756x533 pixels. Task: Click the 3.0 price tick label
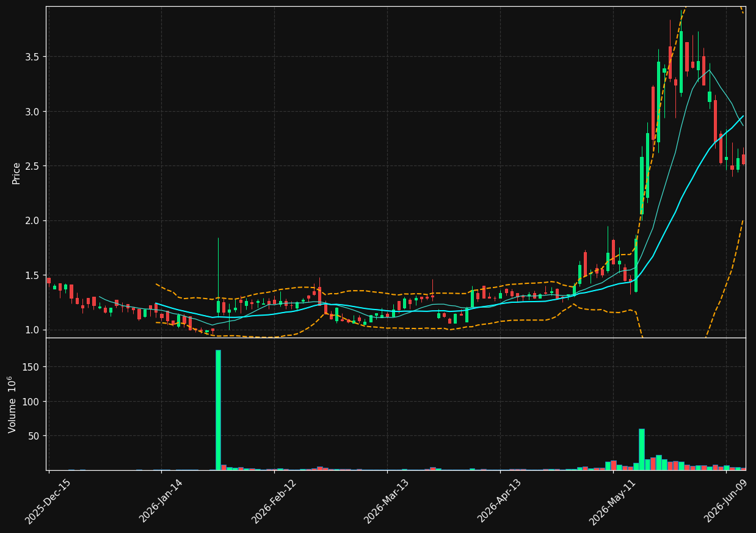pos(33,112)
